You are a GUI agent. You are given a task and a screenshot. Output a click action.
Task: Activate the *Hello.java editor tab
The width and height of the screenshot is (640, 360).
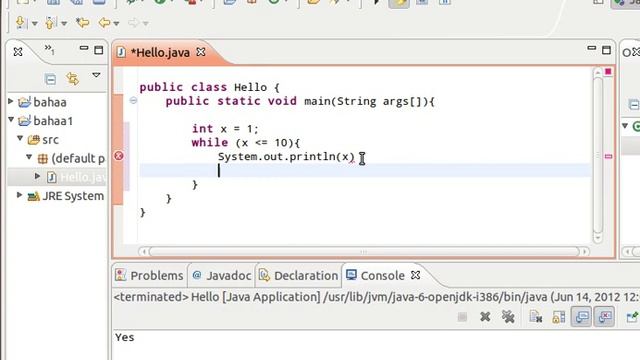tap(160, 53)
